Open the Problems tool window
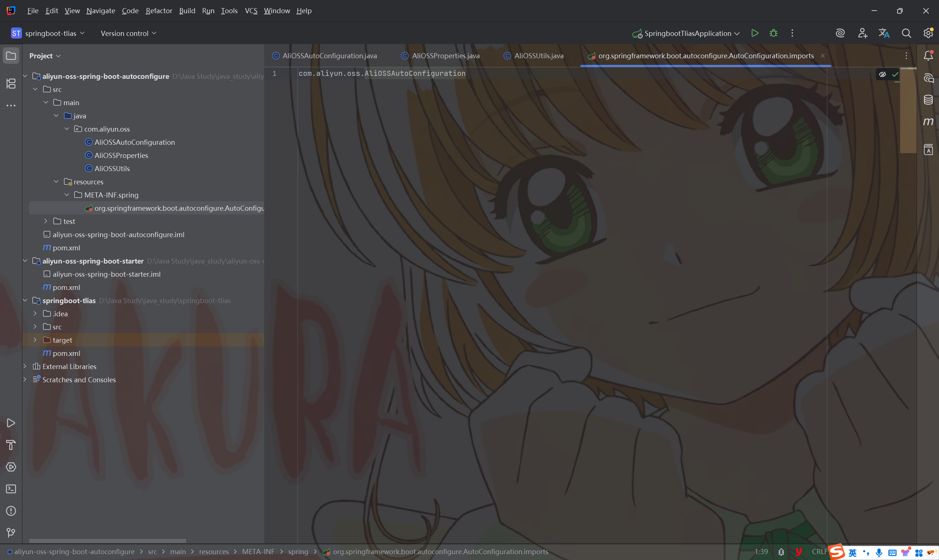The image size is (939, 560). click(x=11, y=511)
